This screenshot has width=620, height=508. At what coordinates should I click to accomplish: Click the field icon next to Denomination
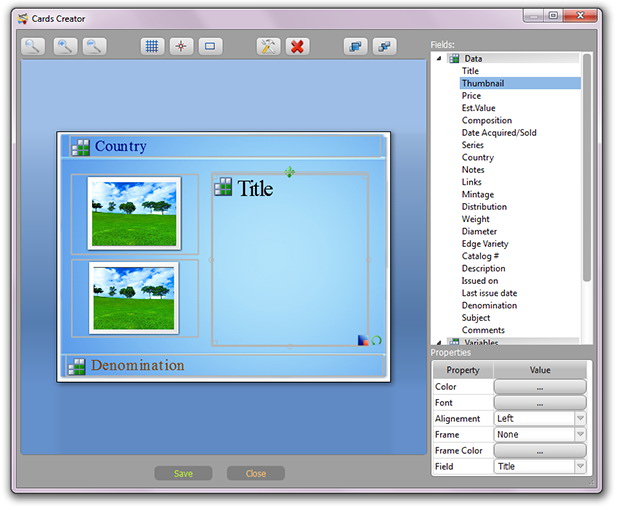[x=77, y=366]
